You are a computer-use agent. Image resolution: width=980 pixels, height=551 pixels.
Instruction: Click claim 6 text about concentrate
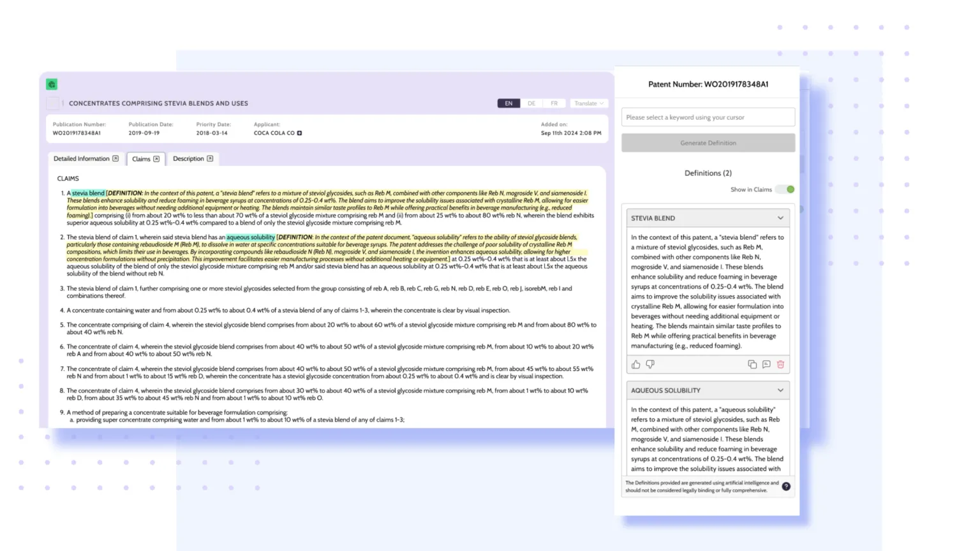pos(330,350)
